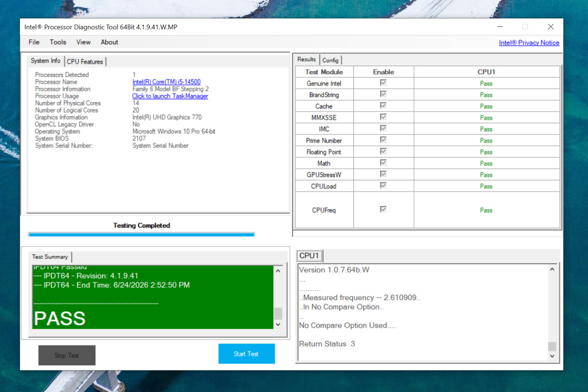Screen dimensions: 588x392
Task: Click the IPDT64 End Time line
Action: 112,285
